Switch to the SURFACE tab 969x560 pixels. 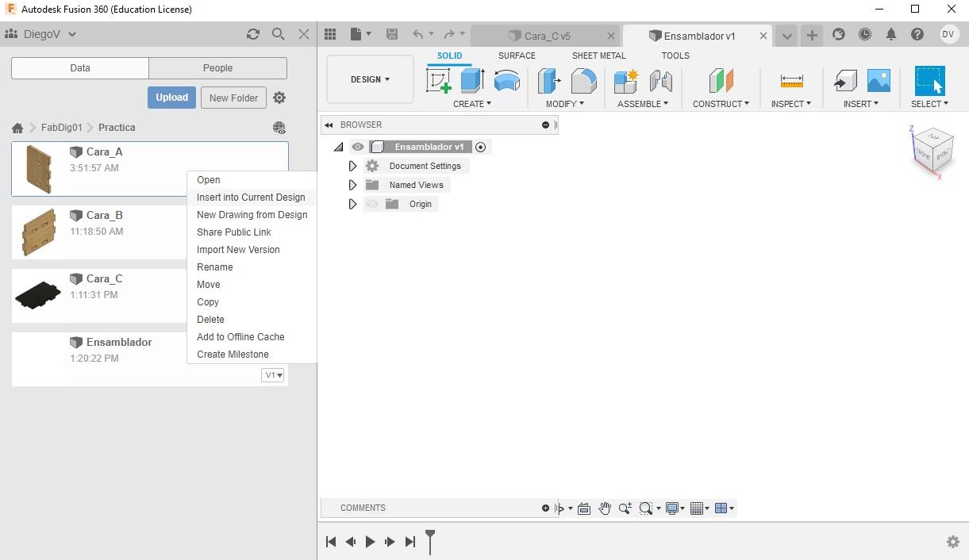517,56
